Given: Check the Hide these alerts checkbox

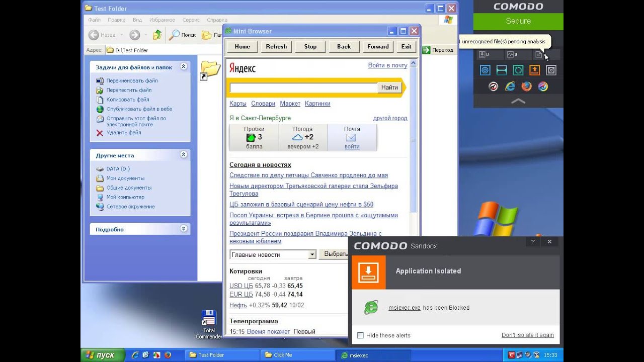Looking at the screenshot, I should click(360, 335).
